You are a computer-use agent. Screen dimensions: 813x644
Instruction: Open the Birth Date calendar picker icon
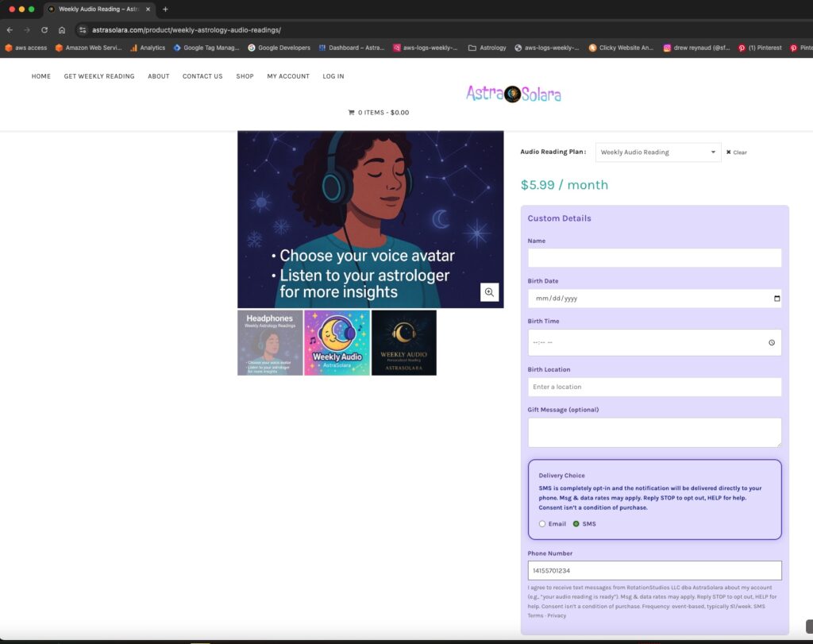pyautogui.click(x=776, y=299)
